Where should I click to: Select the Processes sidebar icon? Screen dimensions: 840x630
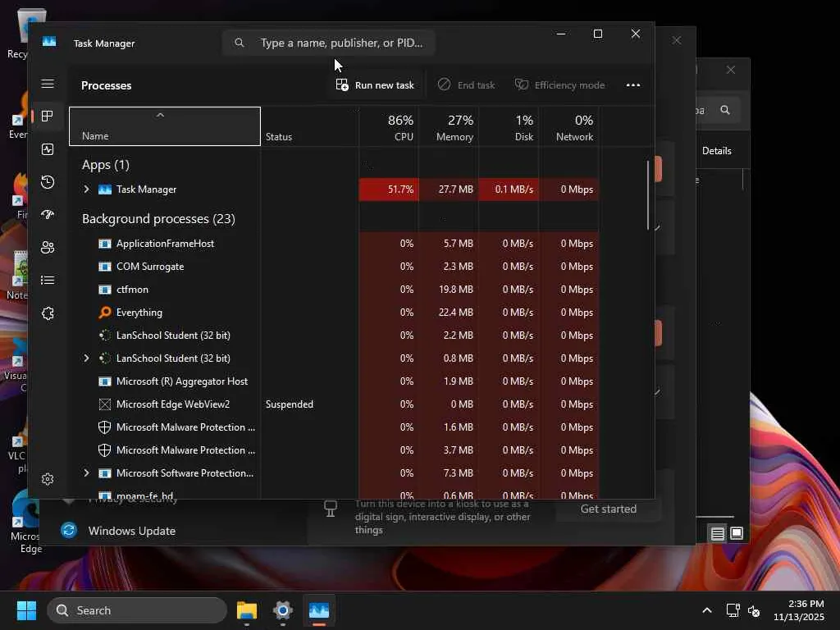pos(48,116)
